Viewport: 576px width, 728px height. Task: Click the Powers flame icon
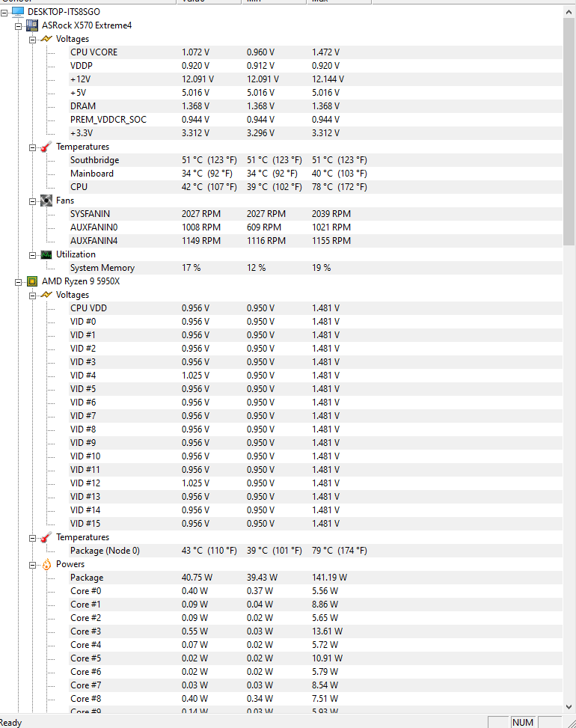tap(46, 564)
